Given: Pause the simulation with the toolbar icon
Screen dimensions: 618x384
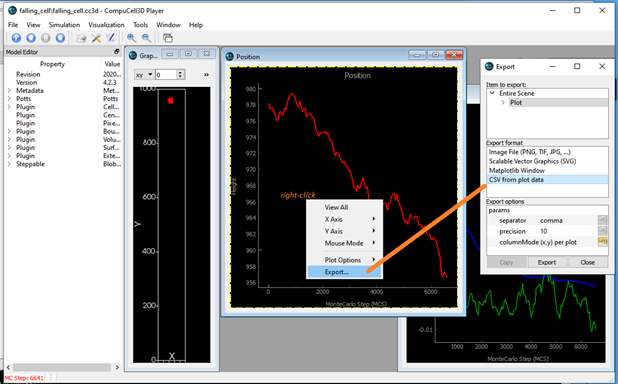Looking at the screenshot, I should [x=46, y=38].
